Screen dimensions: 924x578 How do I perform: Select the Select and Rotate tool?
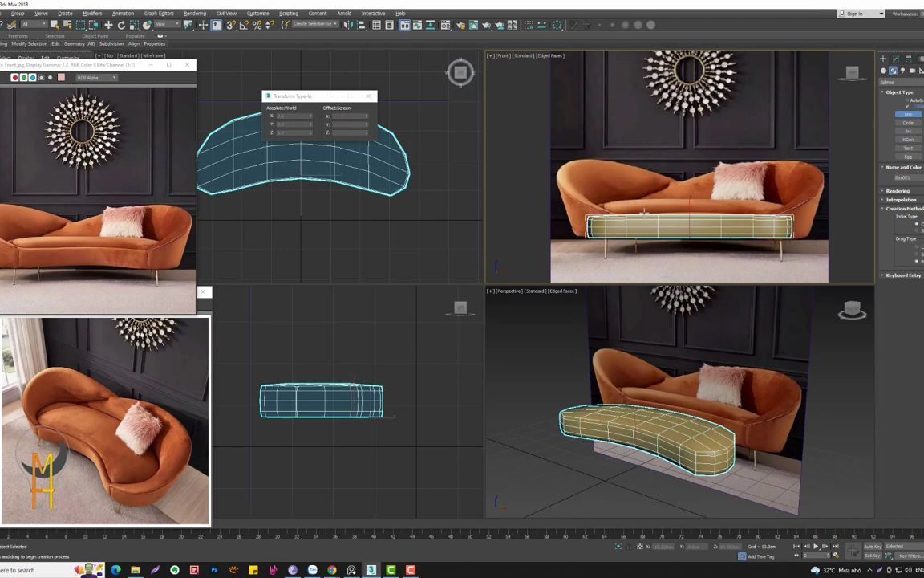pos(122,24)
